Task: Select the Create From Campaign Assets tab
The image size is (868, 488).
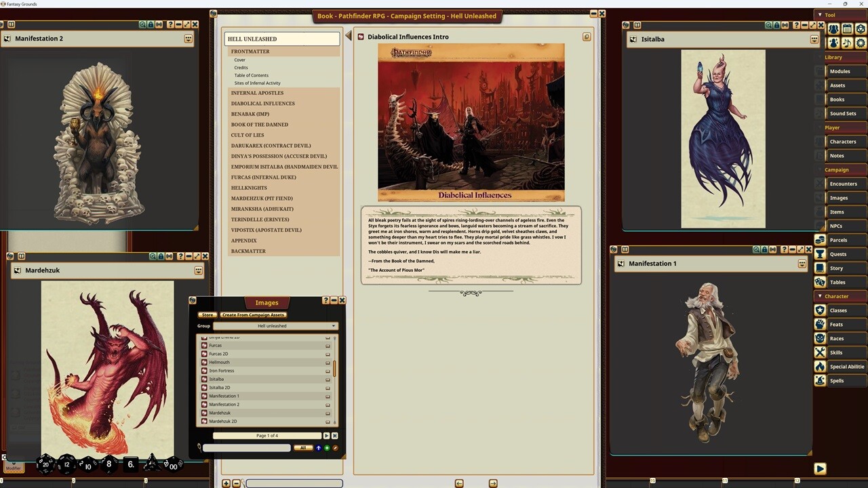Action: [253, 314]
